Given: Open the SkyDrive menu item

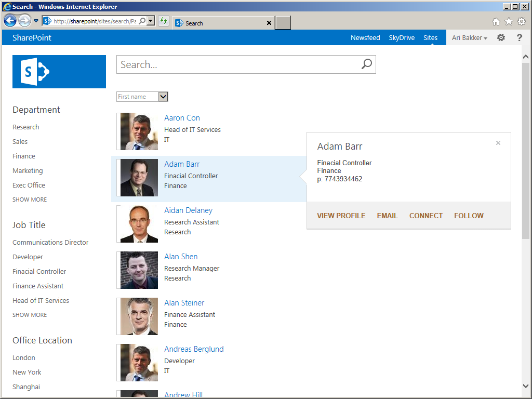Looking at the screenshot, I should click(402, 37).
